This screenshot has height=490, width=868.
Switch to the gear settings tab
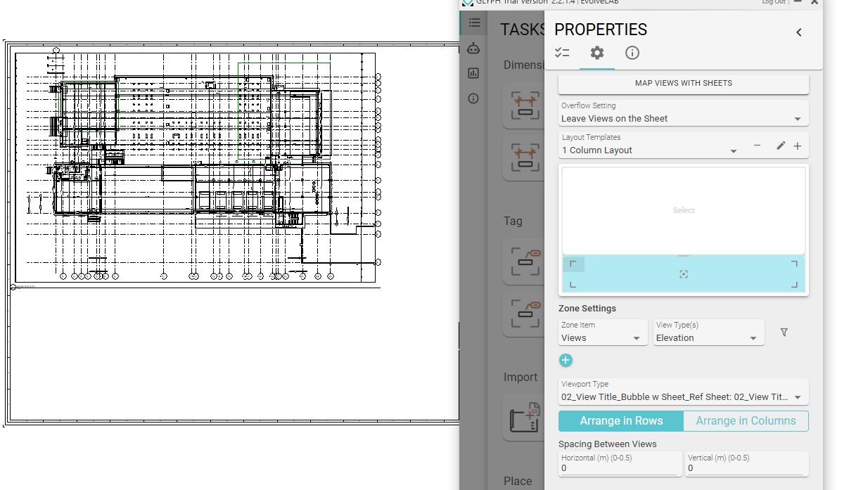click(x=597, y=53)
